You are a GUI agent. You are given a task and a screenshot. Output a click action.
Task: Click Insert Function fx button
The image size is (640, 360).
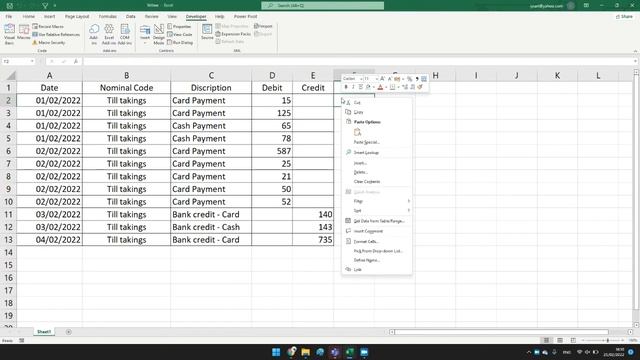(76, 61)
